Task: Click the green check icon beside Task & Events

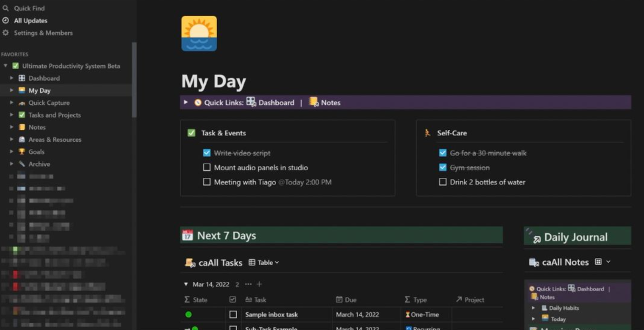Action: point(192,133)
